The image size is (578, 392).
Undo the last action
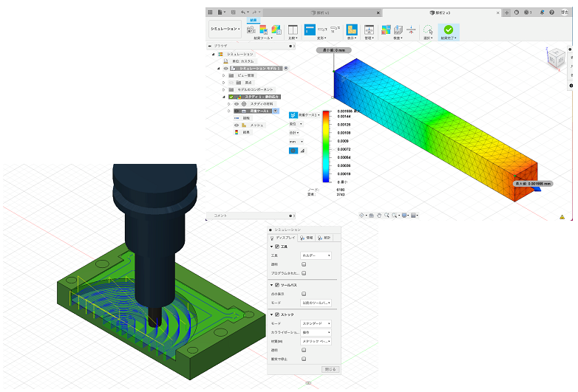244,12
